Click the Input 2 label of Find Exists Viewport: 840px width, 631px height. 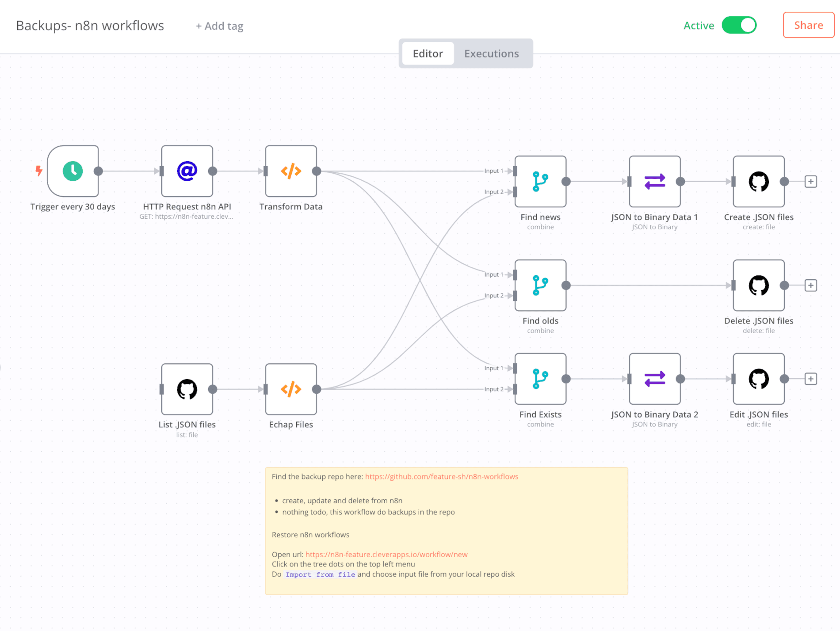click(493, 389)
